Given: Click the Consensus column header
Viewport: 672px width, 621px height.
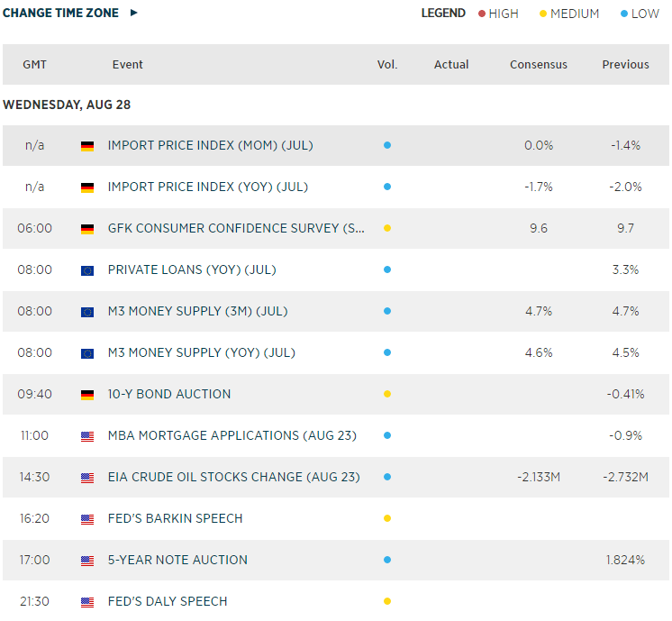Looking at the screenshot, I should click(539, 64).
